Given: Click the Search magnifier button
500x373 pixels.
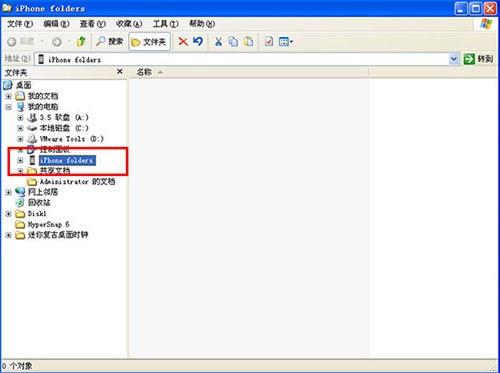Looking at the screenshot, I should pos(110,42).
